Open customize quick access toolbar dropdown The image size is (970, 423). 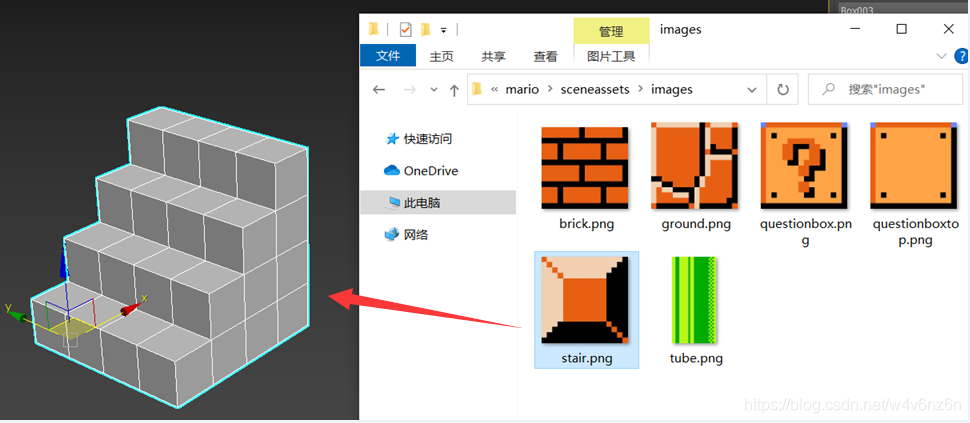tap(444, 30)
